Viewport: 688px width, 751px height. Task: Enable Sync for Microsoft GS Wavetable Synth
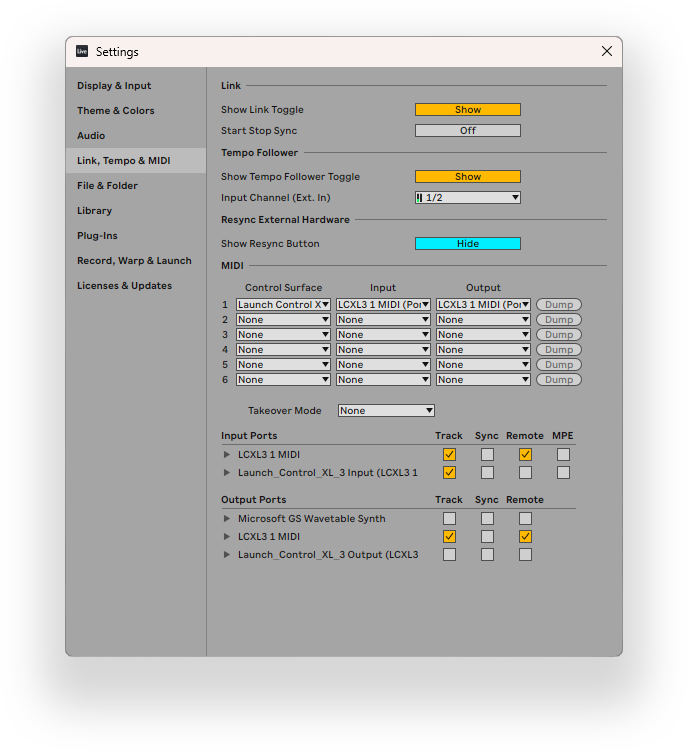(487, 519)
